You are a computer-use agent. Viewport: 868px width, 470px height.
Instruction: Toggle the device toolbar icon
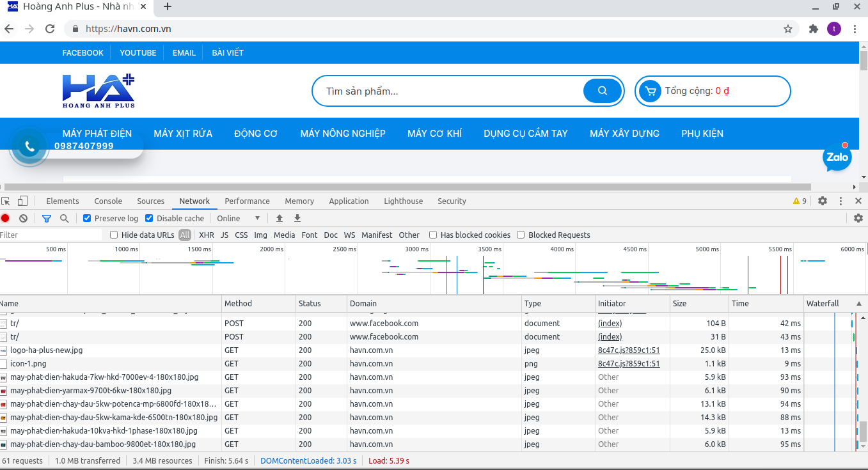pos(23,201)
